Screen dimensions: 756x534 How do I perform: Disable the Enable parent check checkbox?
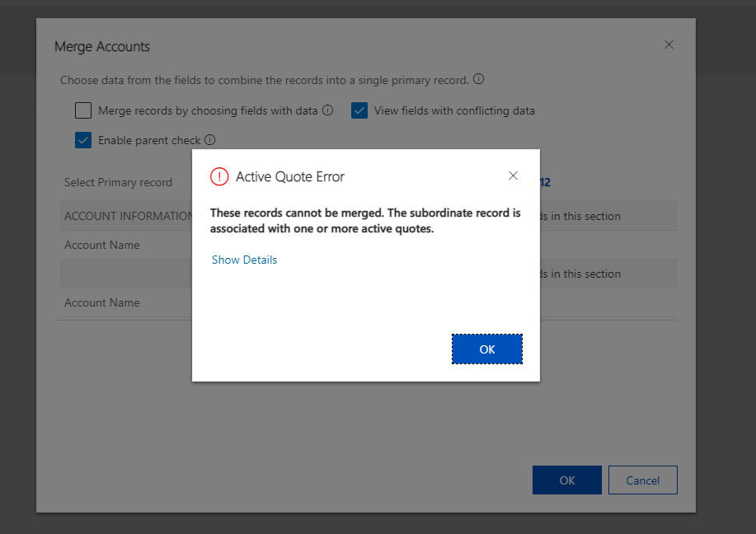pos(83,140)
